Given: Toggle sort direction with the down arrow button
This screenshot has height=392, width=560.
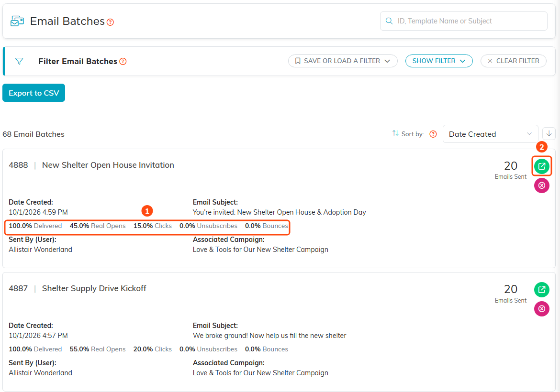Looking at the screenshot, I should pos(549,134).
